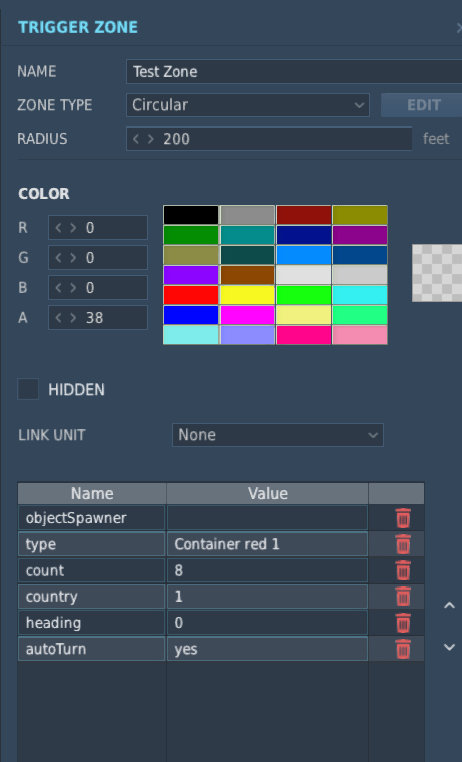462x762 pixels.
Task: Delete the count property row
Action: pyautogui.click(x=403, y=571)
